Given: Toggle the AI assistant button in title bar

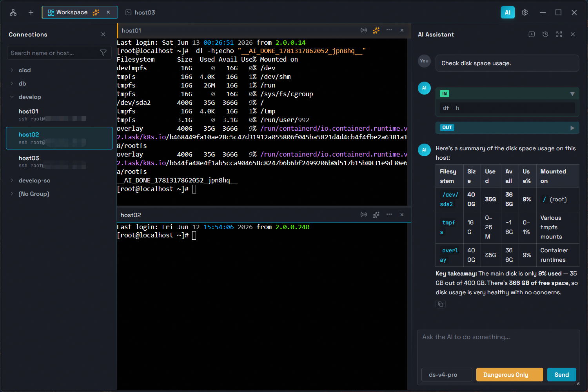Looking at the screenshot, I should pyautogui.click(x=508, y=13).
